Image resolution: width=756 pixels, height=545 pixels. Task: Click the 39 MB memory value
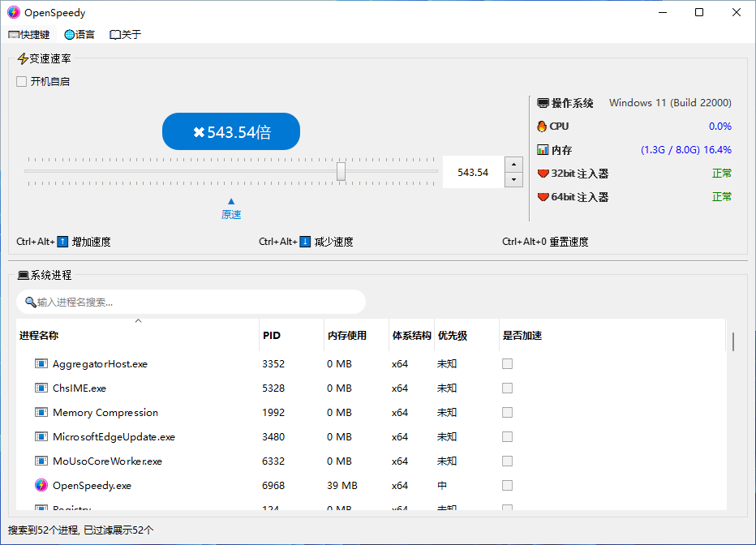[342, 485]
